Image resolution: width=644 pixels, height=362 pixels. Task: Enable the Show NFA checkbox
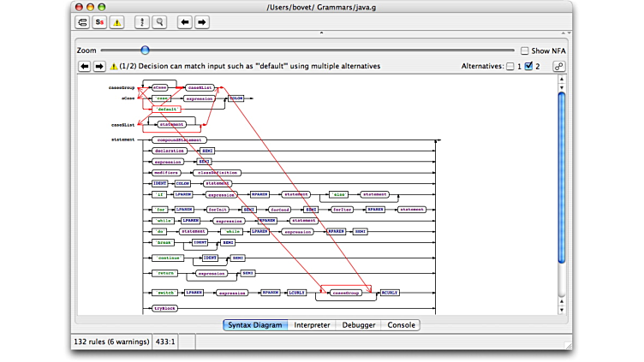tap(525, 50)
